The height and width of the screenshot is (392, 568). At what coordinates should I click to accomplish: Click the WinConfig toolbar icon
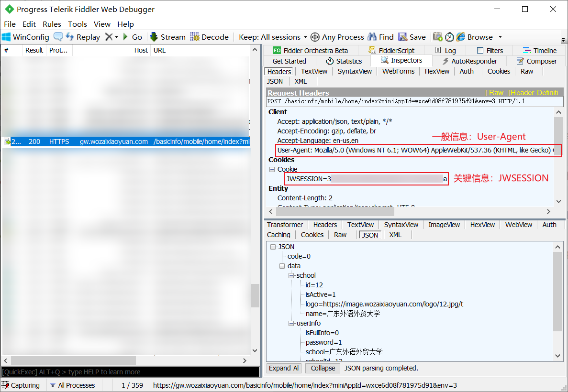[7, 37]
